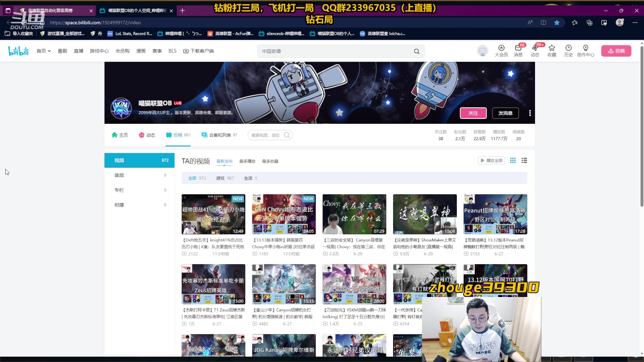Image resolution: width=644 pixels, height=362 pixels.
Task: Sort videos by 最新发布
Action: point(224,161)
